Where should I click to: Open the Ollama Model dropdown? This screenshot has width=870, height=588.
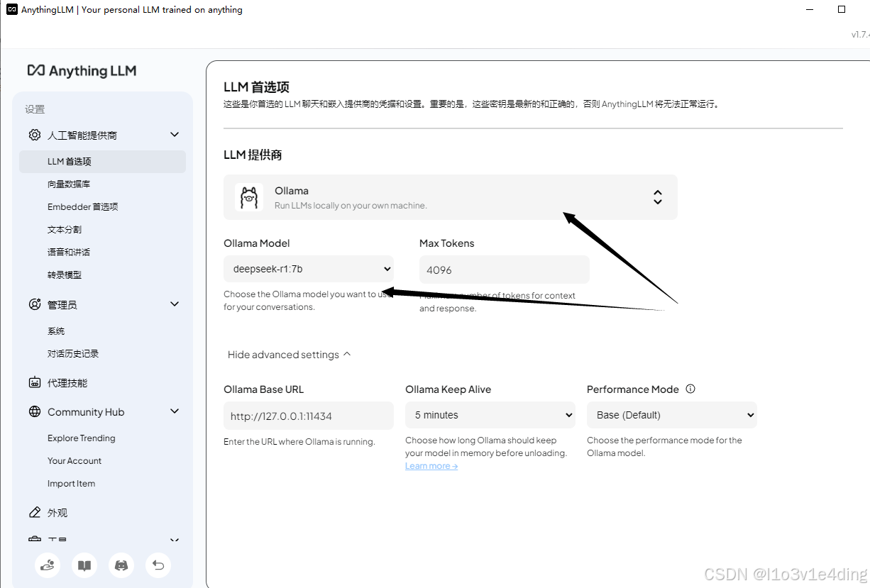309,269
